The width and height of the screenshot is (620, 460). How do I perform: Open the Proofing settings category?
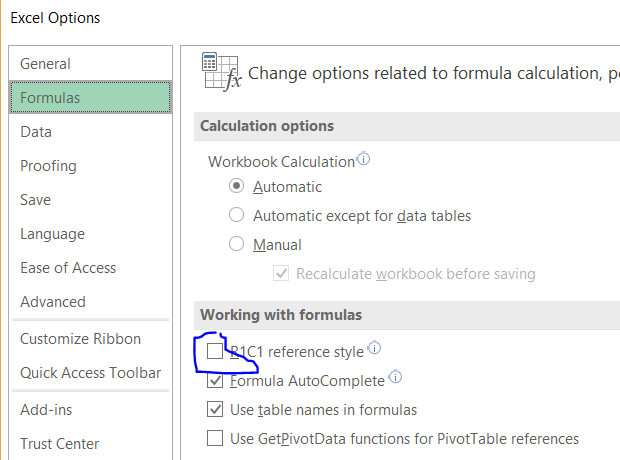[48, 166]
